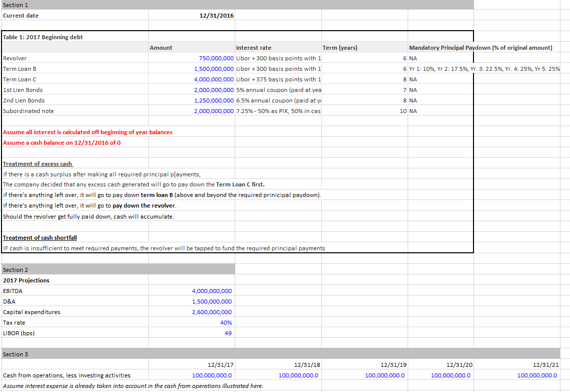Select the 1st Lien Bonds row label

coord(23,90)
